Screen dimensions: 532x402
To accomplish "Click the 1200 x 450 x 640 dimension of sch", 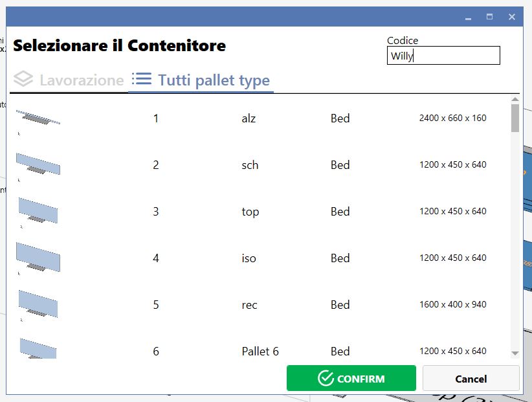I will (x=452, y=164).
